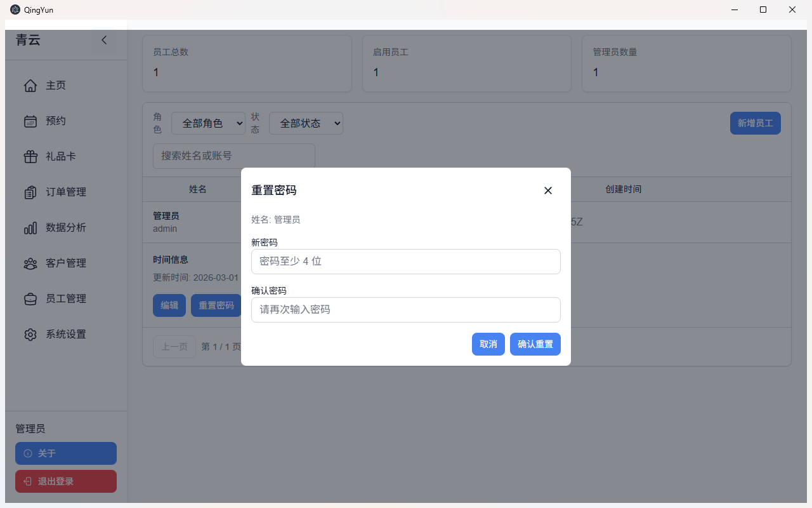
Task: Open the 主页 menu item
Action: tap(66, 85)
